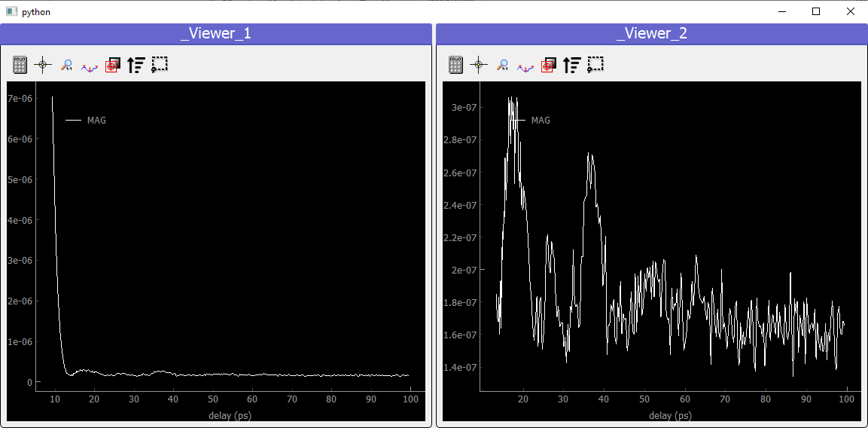
Task: Select the _Viewer_2 dock title bar
Action: (651, 34)
